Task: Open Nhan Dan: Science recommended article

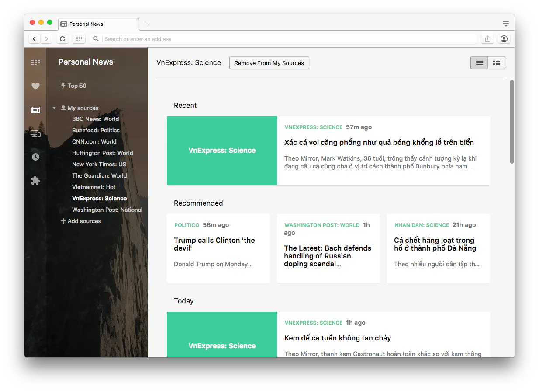Action: [439, 248]
